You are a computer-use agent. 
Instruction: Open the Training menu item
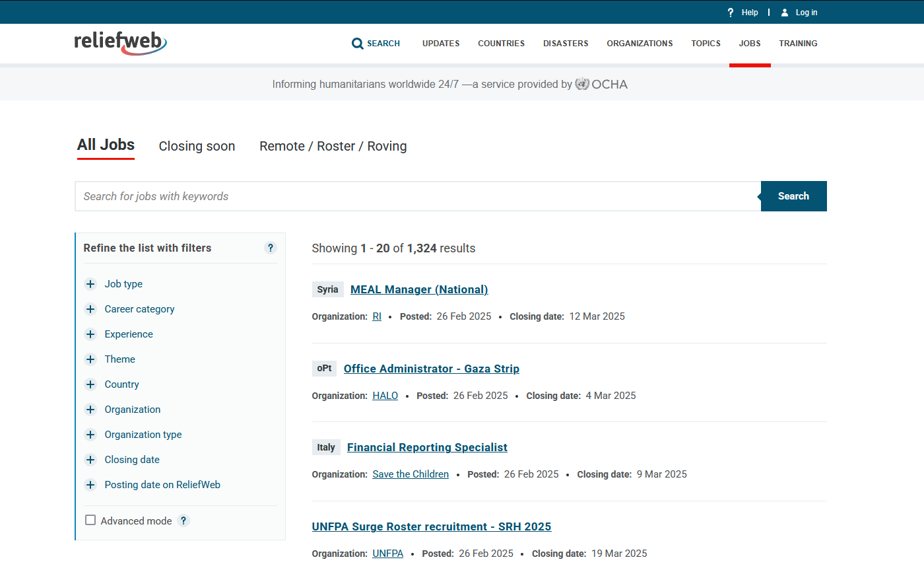(798, 44)
